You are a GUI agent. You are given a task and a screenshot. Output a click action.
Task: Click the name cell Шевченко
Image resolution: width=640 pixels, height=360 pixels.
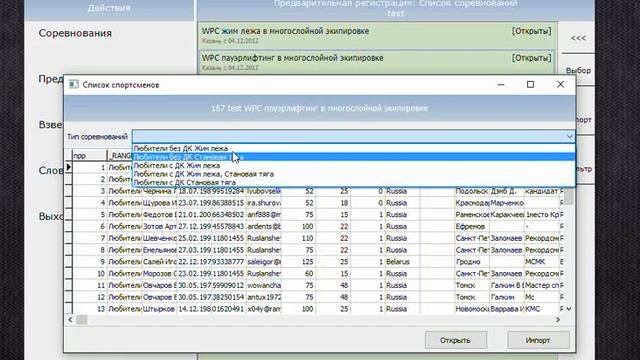(159, 238)
